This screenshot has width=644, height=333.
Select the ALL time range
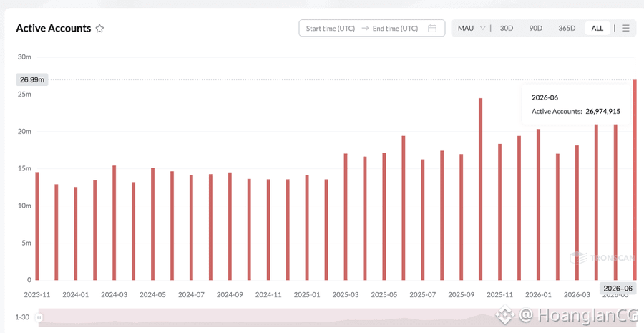click(597, 28)
